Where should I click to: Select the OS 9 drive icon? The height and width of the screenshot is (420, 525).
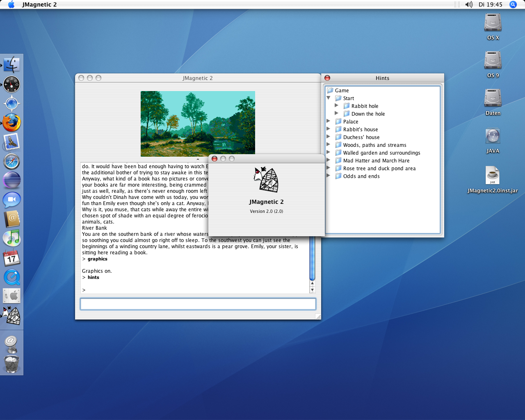coord(493,61)
